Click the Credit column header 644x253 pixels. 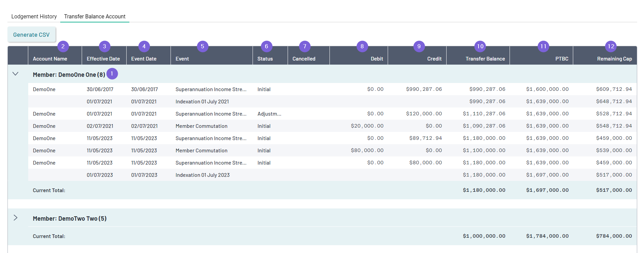point(434,59)
